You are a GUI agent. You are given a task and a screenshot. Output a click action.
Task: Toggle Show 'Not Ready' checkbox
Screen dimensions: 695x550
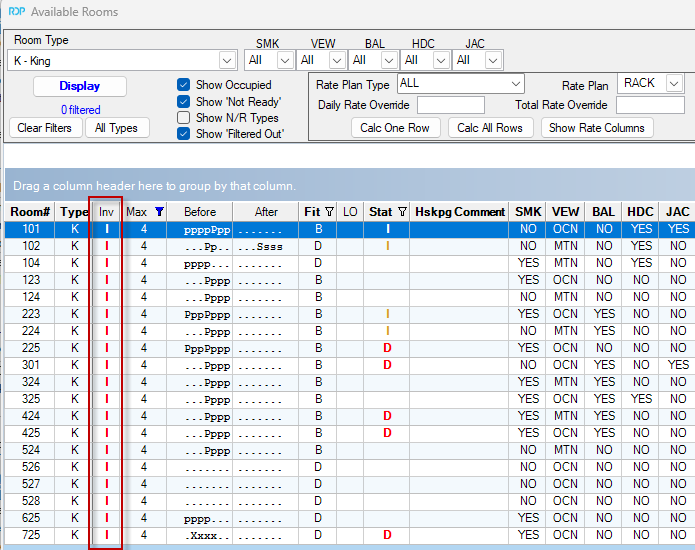184,101
